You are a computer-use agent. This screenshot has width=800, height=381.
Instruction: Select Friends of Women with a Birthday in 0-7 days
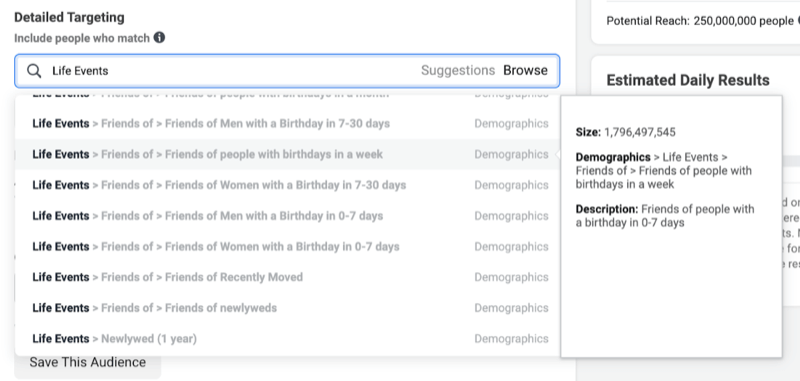(288, 246)
